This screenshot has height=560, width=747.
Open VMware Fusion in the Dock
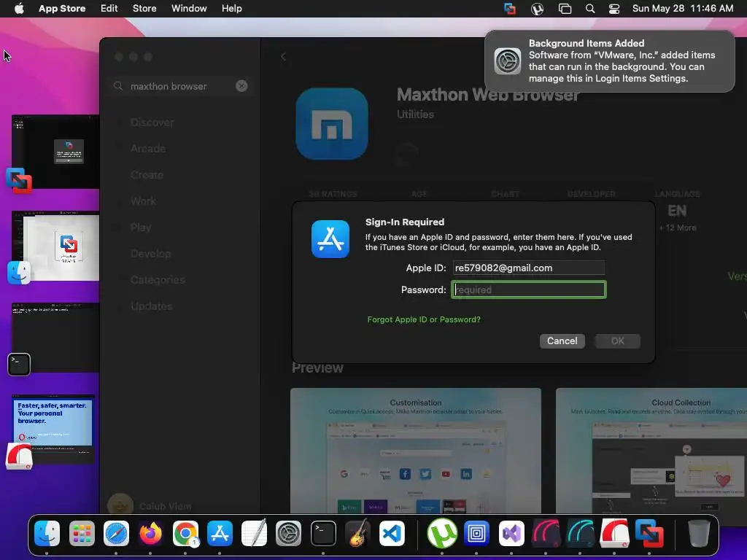tap(649, 533)
